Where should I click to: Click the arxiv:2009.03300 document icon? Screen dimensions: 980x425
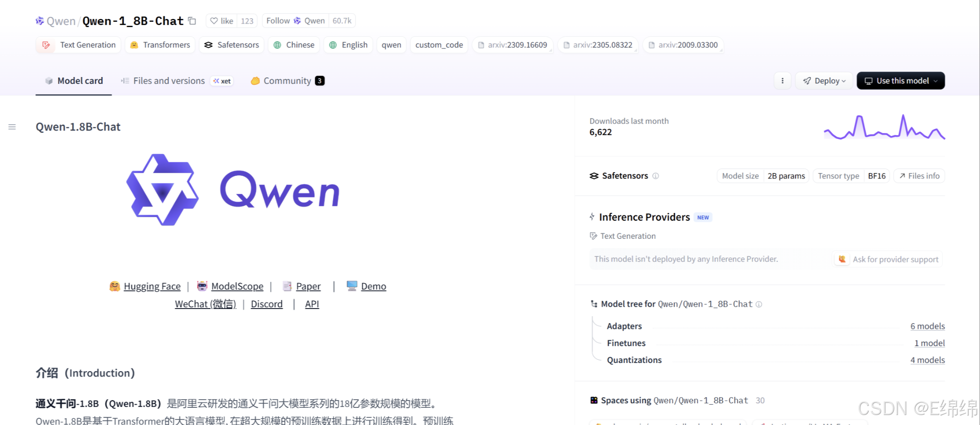(652, 45)
